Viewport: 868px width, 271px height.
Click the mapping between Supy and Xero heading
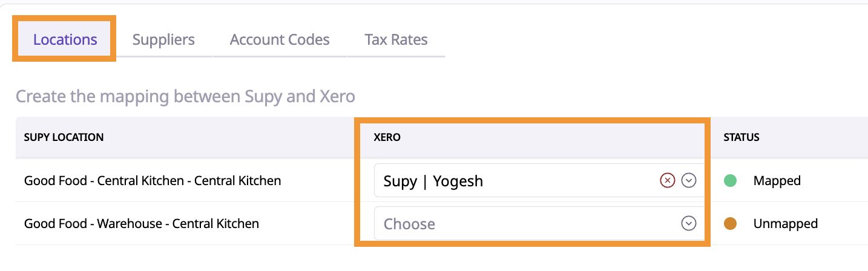click(185, 96)
